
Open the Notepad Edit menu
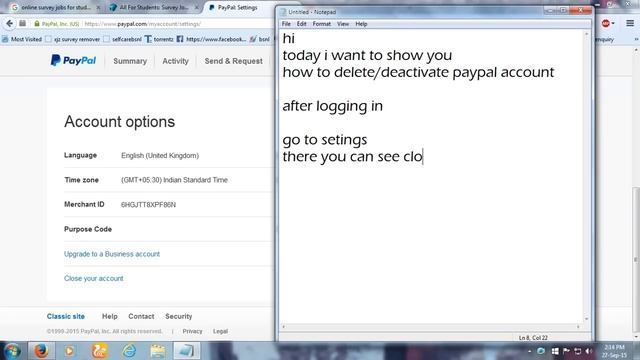(301, 24)
